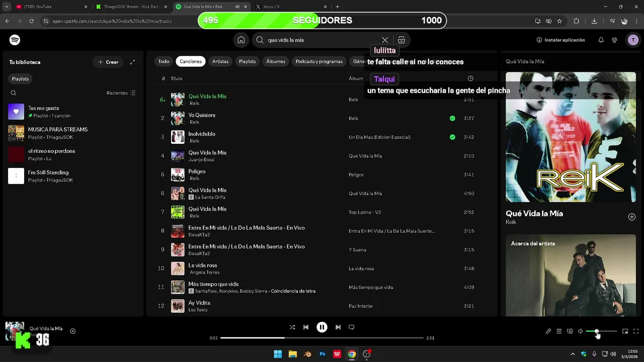Click the search field with que vida la mía
The image size is (644, 362).
point(322,40)
